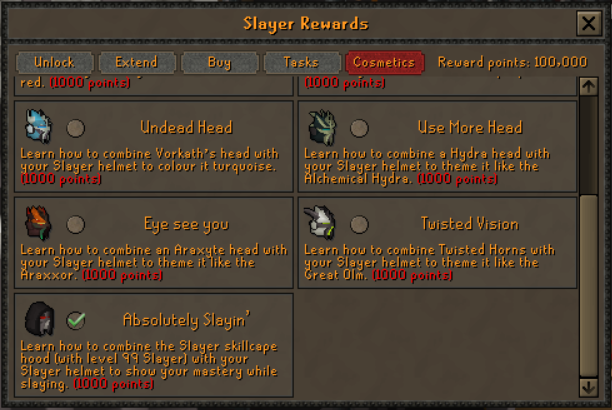Click the turquoise Vorkath slayer helmet icon

coord(38,127)
